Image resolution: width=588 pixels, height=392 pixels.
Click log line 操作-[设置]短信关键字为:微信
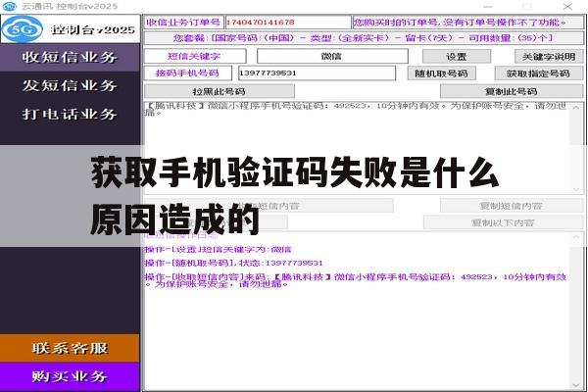(218, 249)
